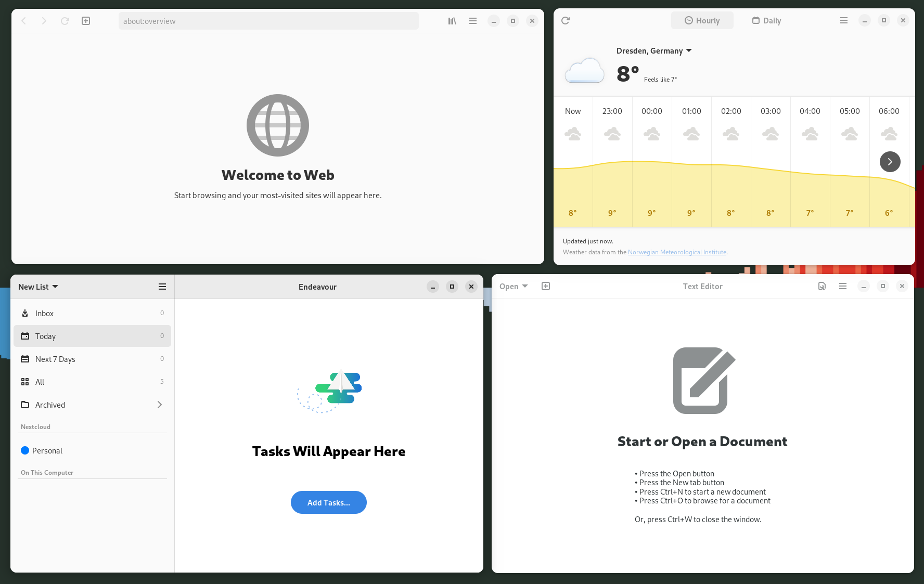Go back in Web browser
The width and height of the screenshot is (924, 584).
click(x=24, y=21)
